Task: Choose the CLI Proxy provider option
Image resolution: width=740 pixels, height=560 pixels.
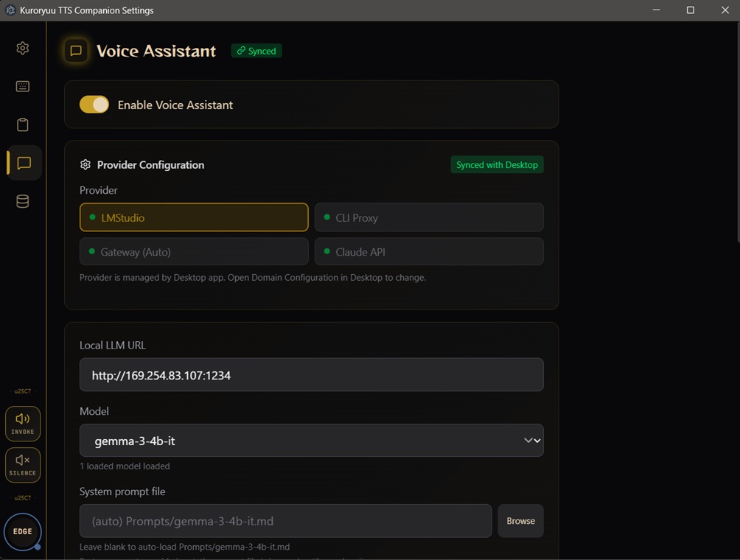Action: [x=429, y=217]
